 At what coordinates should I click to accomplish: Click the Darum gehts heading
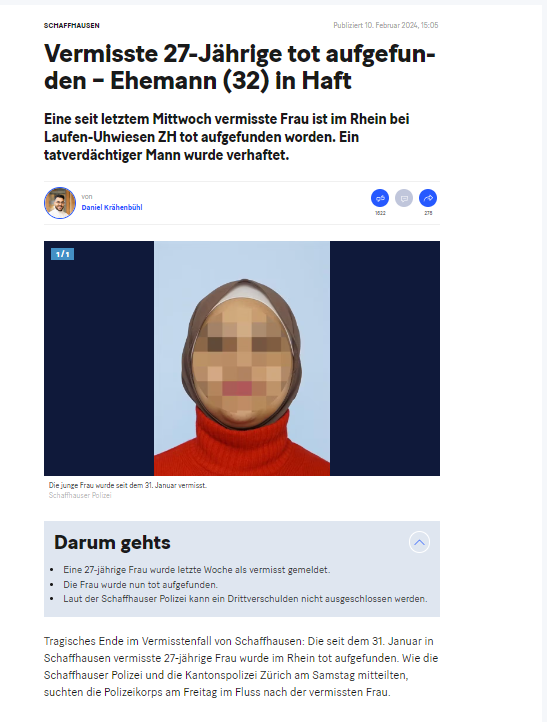click(x=112, y=542)
